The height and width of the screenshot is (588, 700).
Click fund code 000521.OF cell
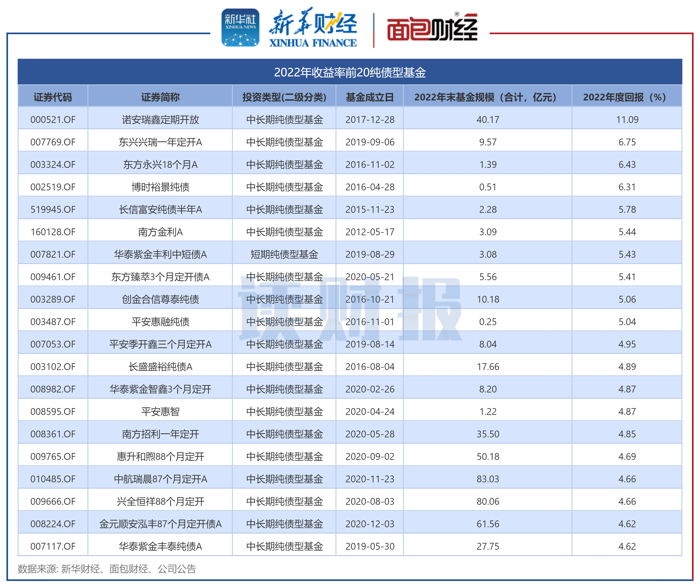tap(53, 120)
